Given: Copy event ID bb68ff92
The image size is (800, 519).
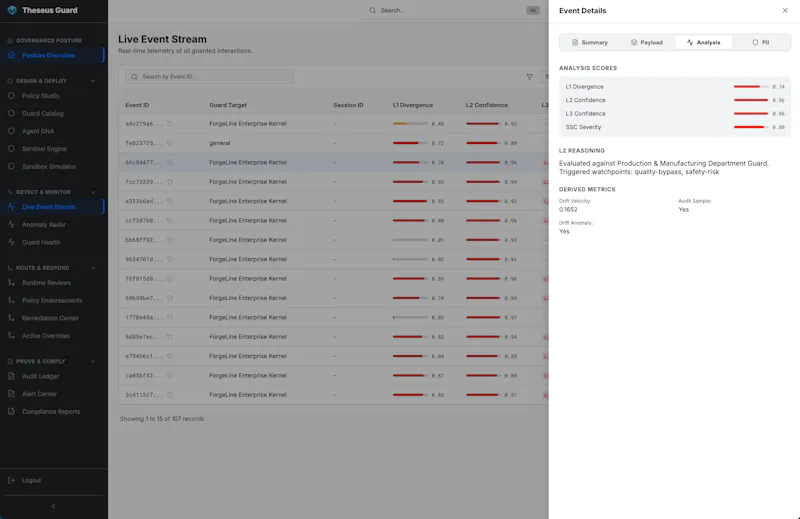Looking at the screenshot, I should pyautogui.click(x=170, y=240).
